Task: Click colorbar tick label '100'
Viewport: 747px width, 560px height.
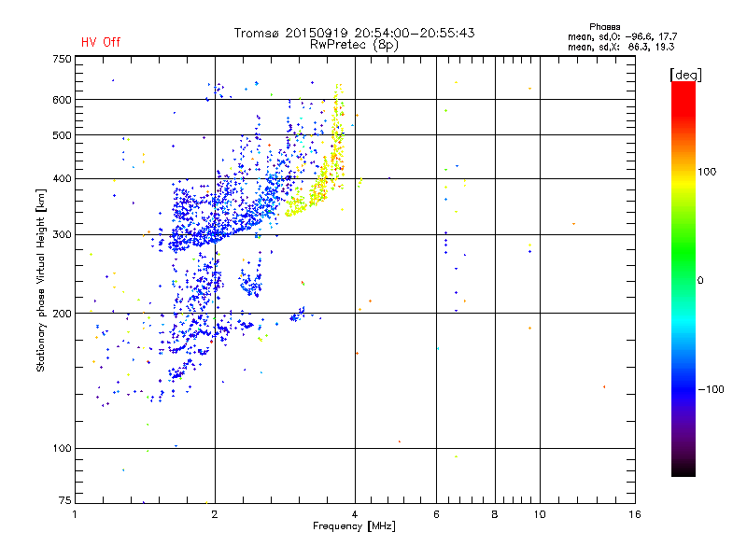Action: pos(707,172)
